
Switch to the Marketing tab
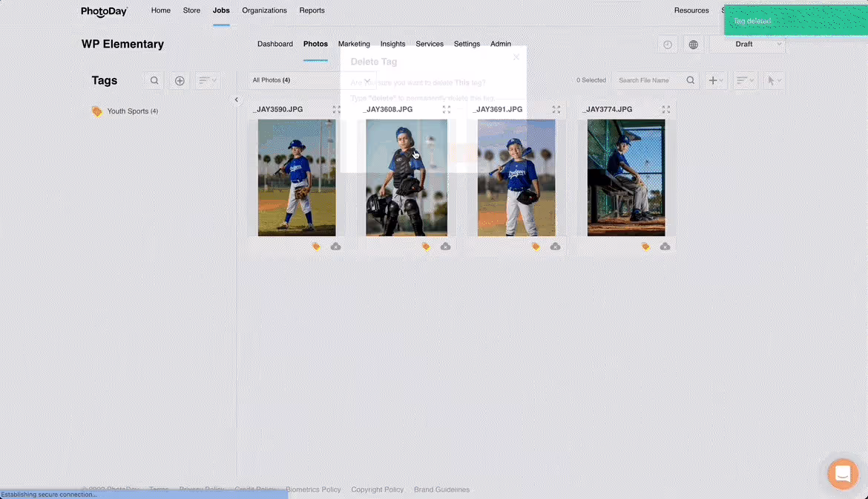point(354,44)
